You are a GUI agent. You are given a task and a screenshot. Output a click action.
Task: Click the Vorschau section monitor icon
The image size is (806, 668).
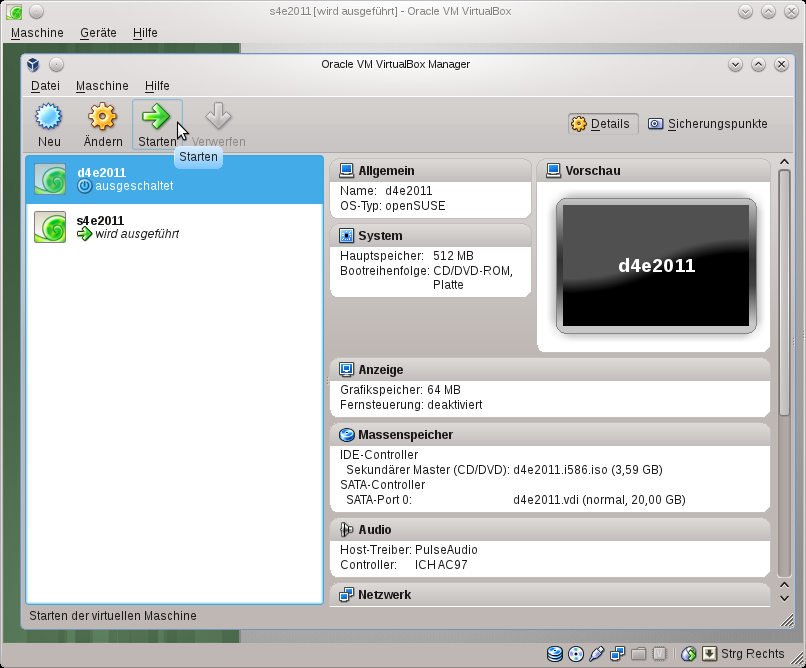point(554,171)
